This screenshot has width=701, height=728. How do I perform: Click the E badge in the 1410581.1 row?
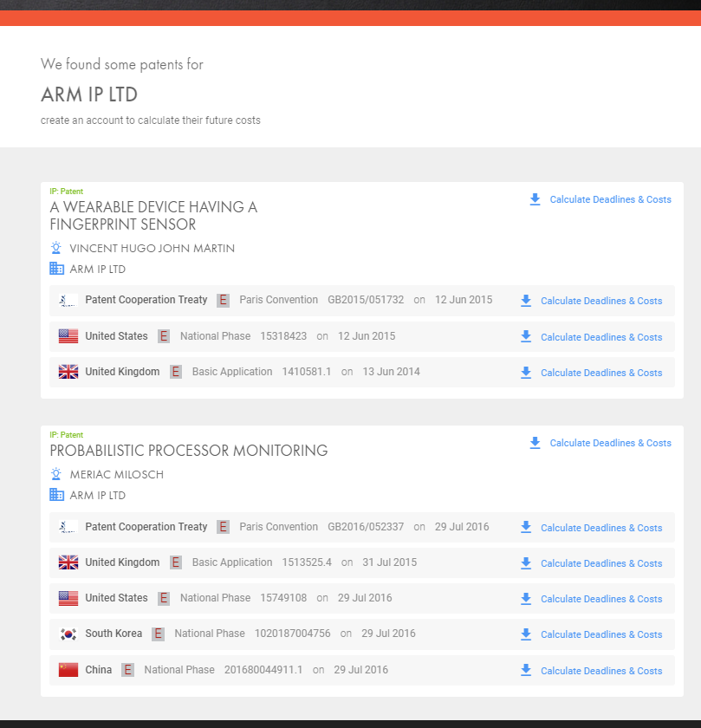point(176,372)
